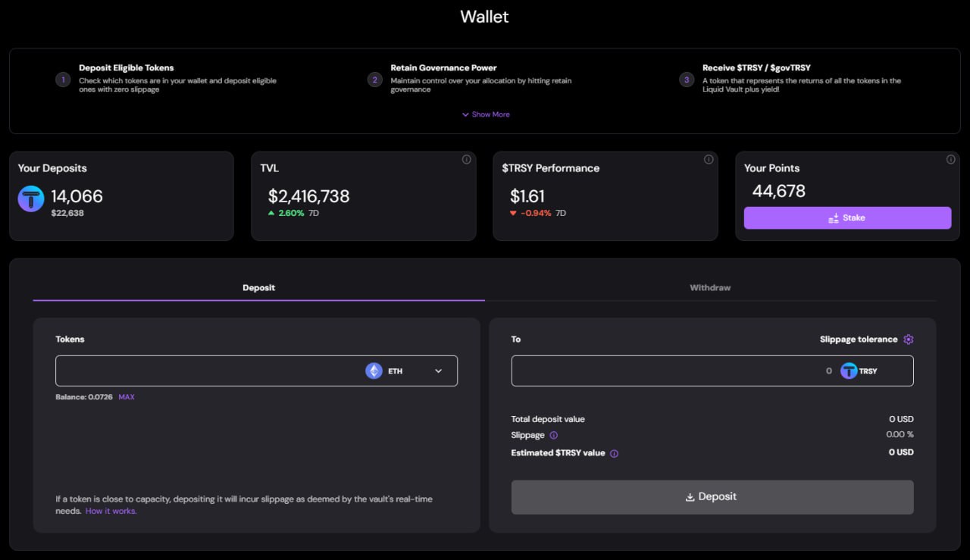Click the To TRSY output field
970x560 pixels.
click(x=712, y=371)
